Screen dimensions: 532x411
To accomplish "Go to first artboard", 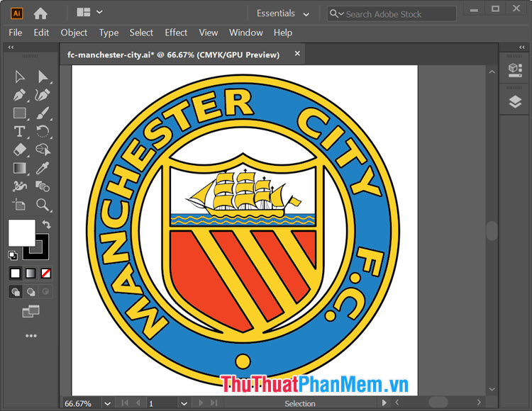I will [125, 403].
